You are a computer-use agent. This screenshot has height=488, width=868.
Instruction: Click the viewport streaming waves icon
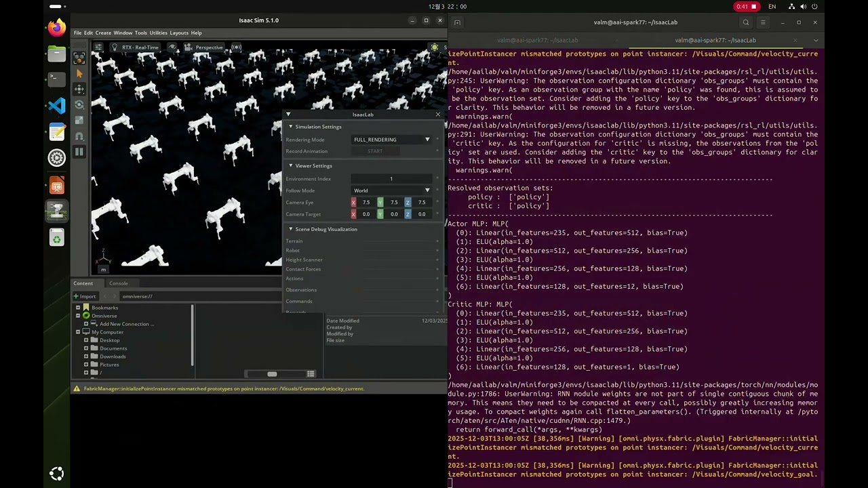[x=236, y=47]
